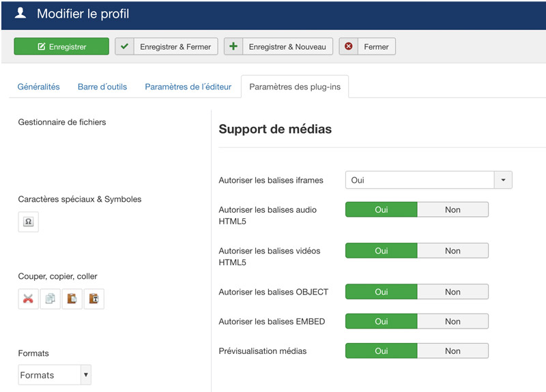
Task: Select the Cut scissors icon
Action: 28,299
